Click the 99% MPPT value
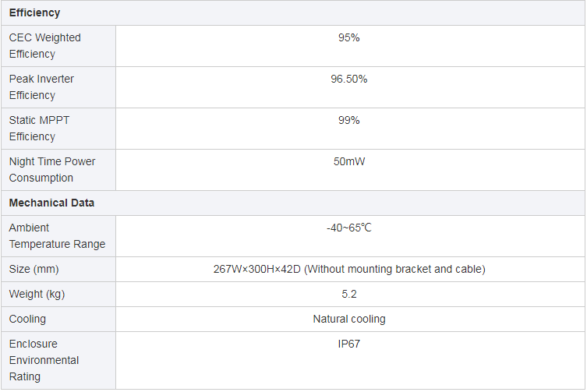 (348, 120)
